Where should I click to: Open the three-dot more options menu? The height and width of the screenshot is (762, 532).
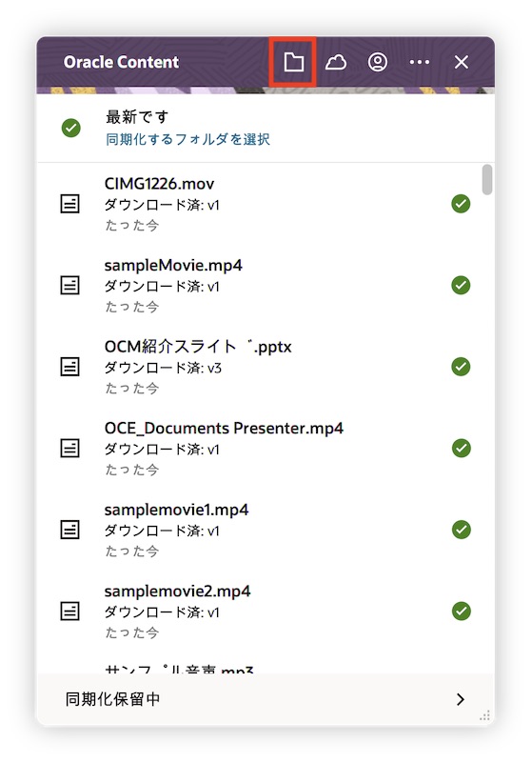tap(420, 62)
